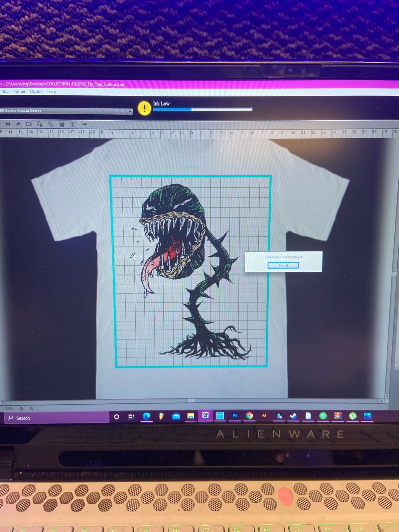399x532 pixels.
Task: Open Steam from the taskbar
Action: pyautogui.click(x=293, y=416)
